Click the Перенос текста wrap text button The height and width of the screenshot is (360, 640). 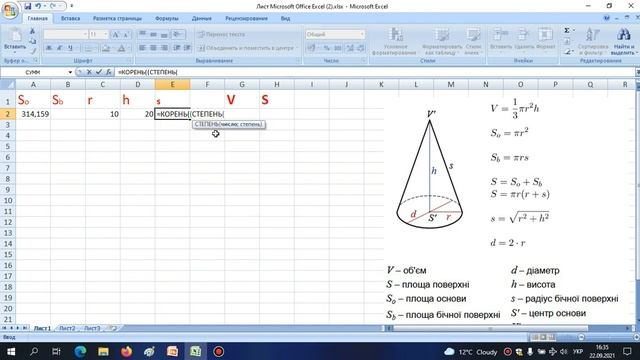[x=222, y=35]
